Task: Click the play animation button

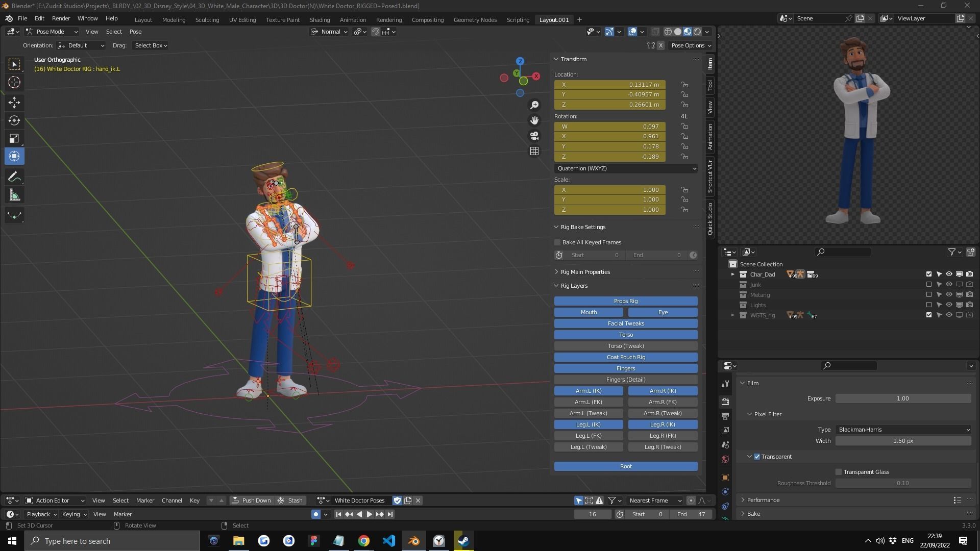Action: click(x=370, y=514)
